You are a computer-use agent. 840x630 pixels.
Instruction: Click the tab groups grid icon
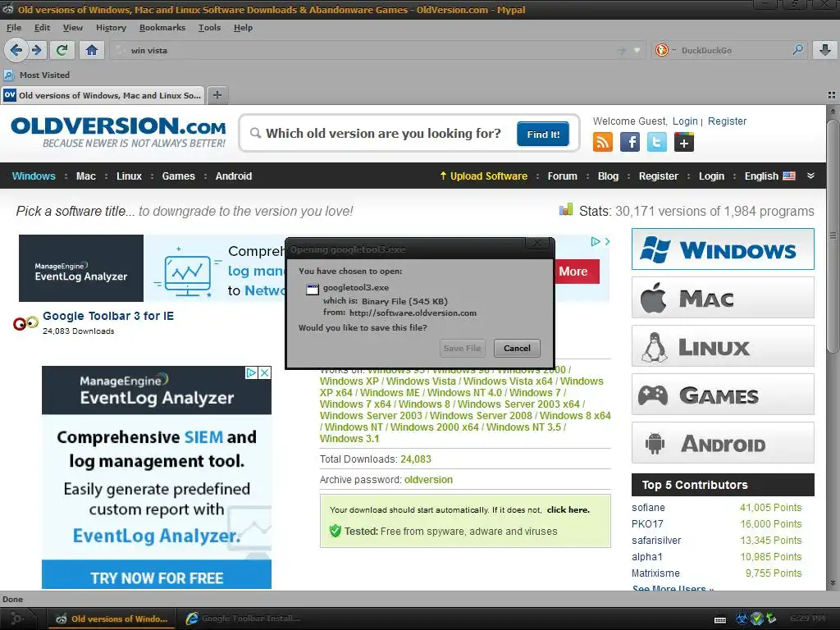click(832, 95)
